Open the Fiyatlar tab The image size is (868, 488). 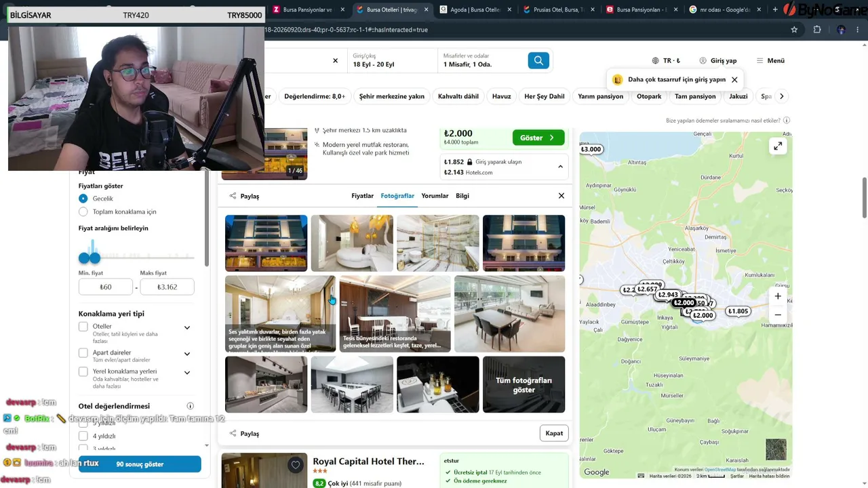click(x=363, y=196)
